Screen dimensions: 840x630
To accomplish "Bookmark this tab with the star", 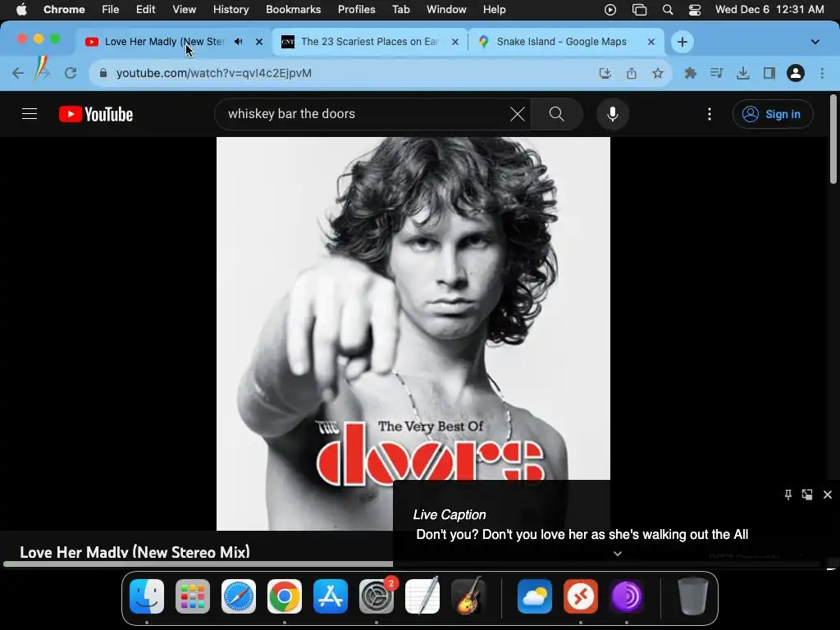I will pos(658,73).
